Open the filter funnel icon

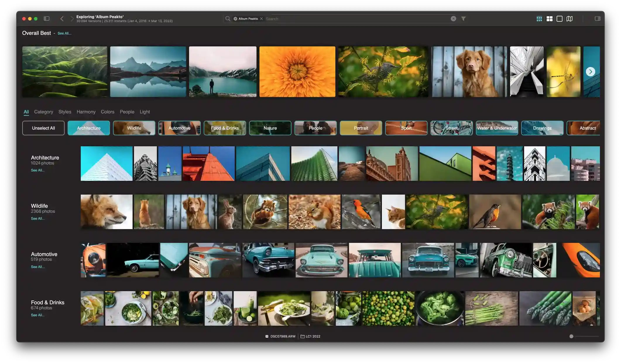tap(464, 19)
